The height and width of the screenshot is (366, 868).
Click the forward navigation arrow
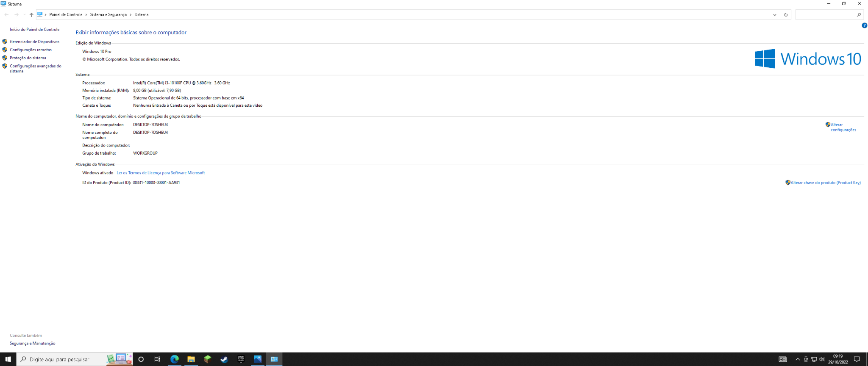16,14
